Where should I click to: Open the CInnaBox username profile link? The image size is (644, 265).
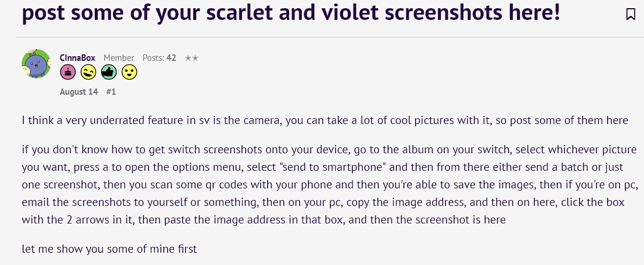tap(77, 58)
